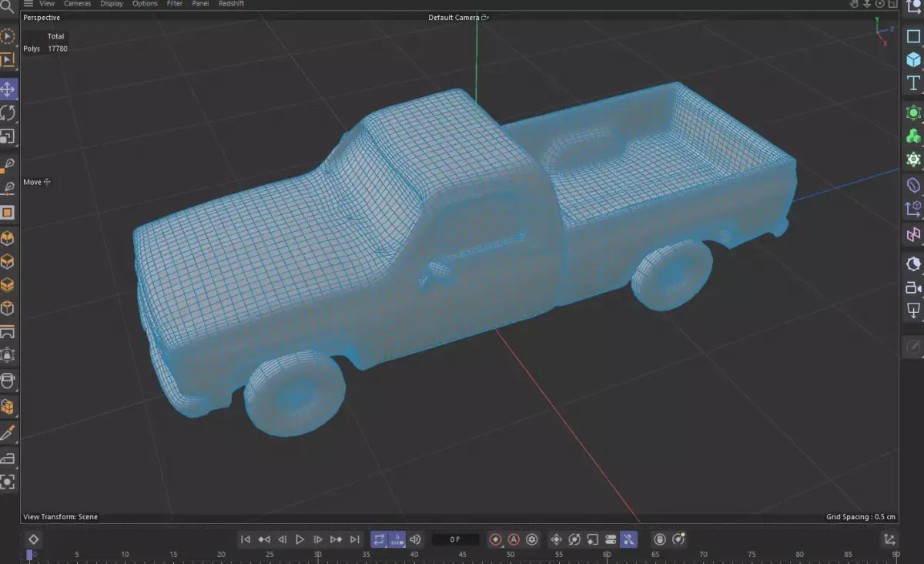
Task: Click the Rectangle spline icon
Action: tap(913, 36)
